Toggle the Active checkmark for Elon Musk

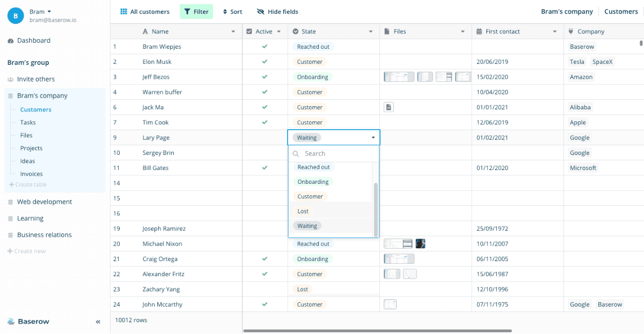pyautogui.click(x=265, y=62)
